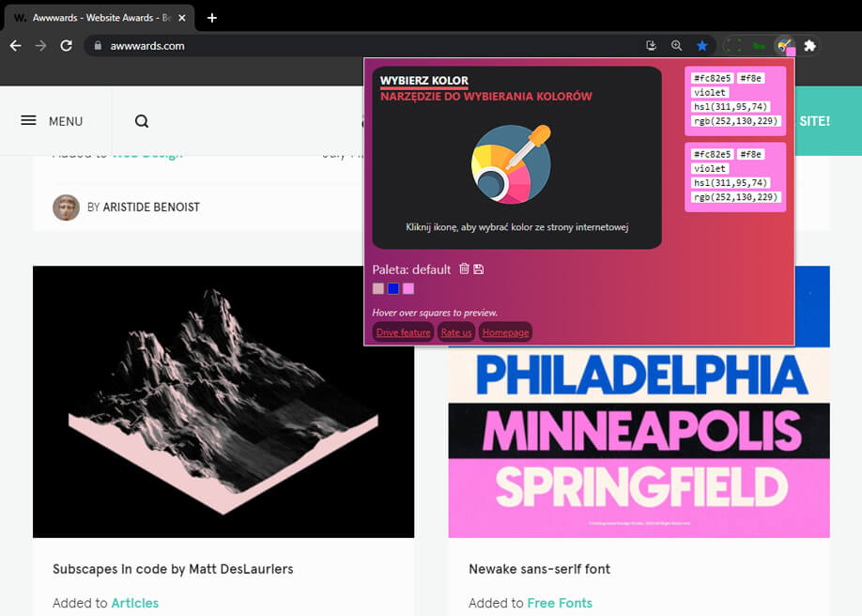Open the Drive feature link

tap(403, 332)
